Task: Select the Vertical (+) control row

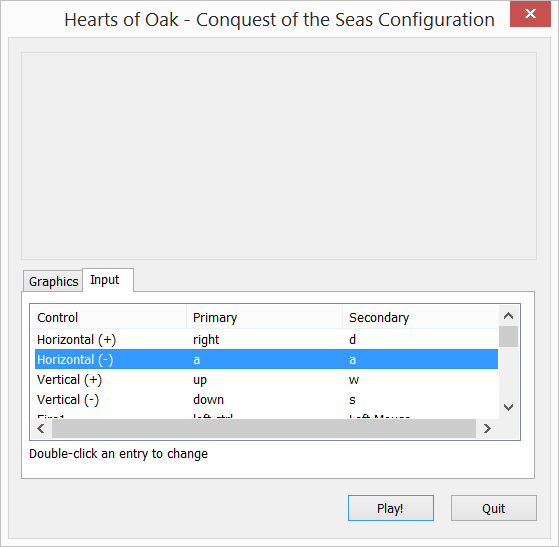Action: [266, 379]
